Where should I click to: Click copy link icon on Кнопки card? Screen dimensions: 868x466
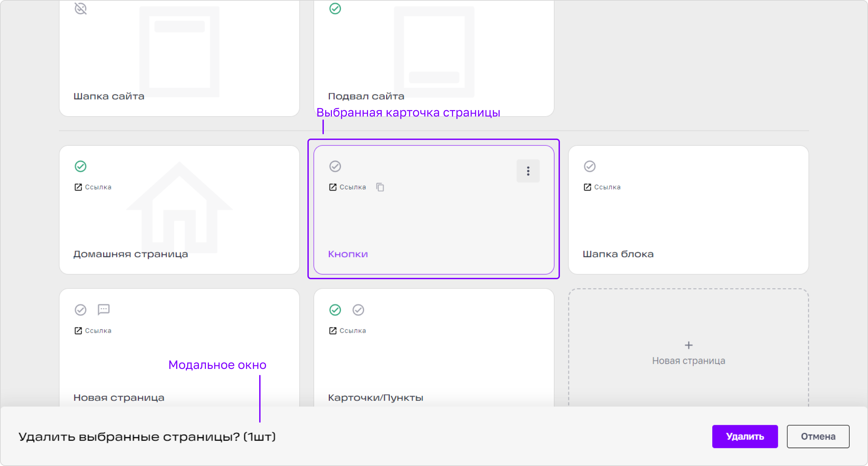[380, 187]
